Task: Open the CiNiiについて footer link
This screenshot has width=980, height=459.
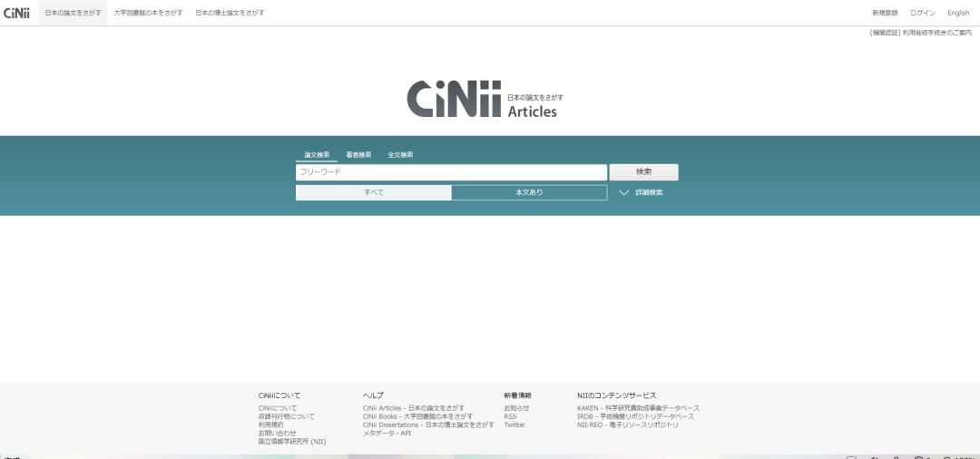Action: pyautogui.click(x=278, y=408)
